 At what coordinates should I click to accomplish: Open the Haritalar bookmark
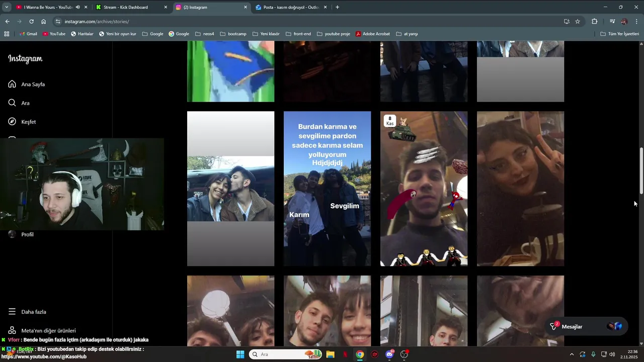pyautogui.click(x=82, y=34)
